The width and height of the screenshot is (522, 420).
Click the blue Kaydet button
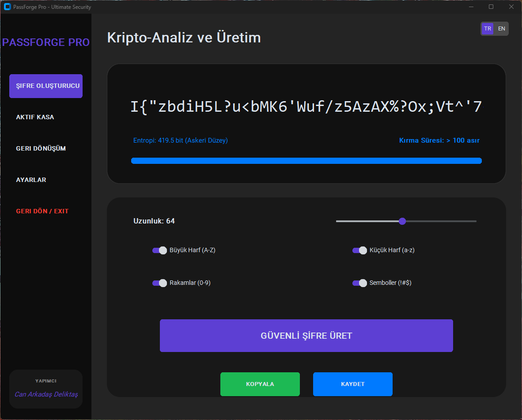tap(353, 384)
